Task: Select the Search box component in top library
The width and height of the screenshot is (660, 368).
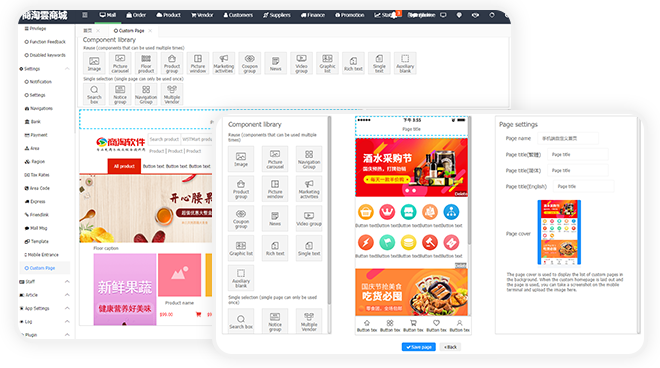Action: 94,94
